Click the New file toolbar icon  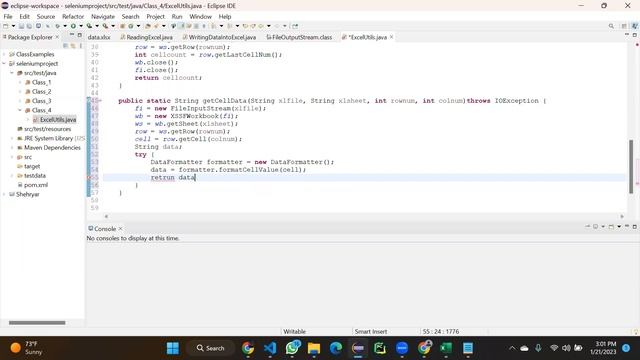coord(6,26)
